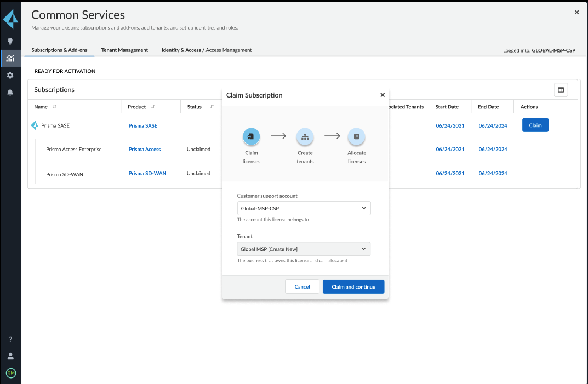Click the Cancel button
The image size is (588, 384).
pyautogui.click(x=302, y=287)
